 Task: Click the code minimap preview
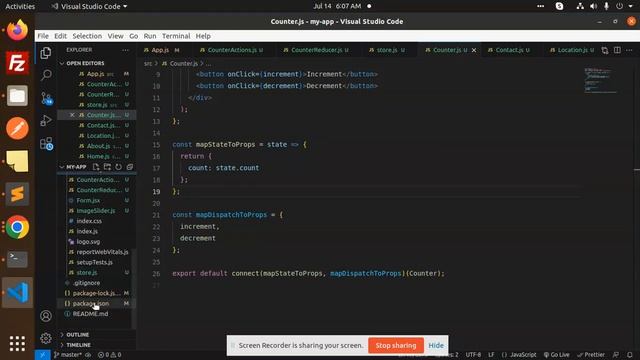tap(600, 81)
